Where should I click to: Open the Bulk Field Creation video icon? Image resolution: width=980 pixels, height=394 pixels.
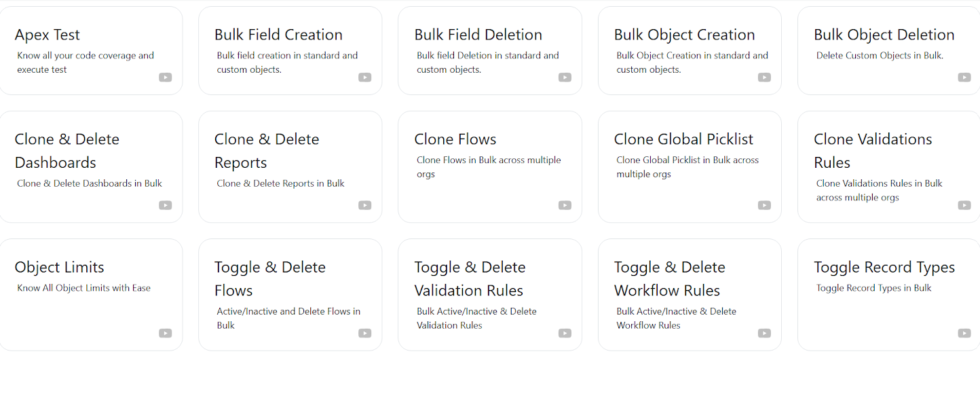tap(365, 77)
